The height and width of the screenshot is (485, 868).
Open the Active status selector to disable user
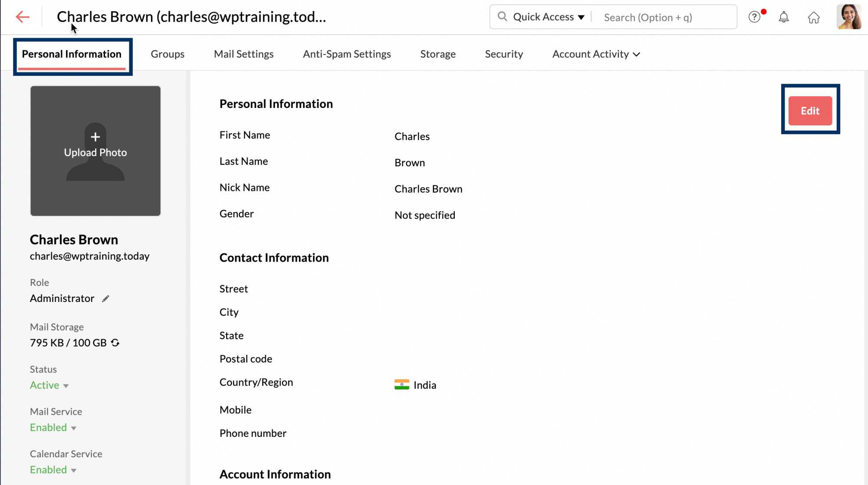[x=49, y=385]
